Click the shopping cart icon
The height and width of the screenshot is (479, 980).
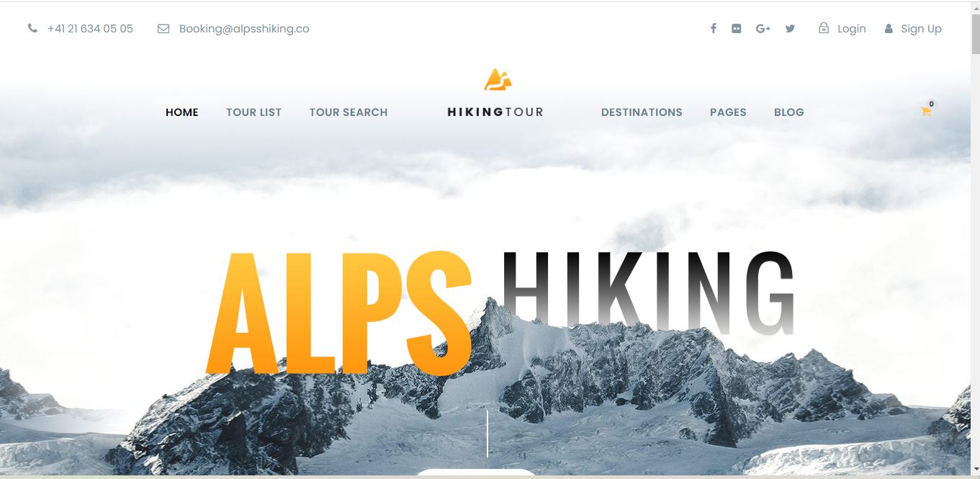click(926, 112)
